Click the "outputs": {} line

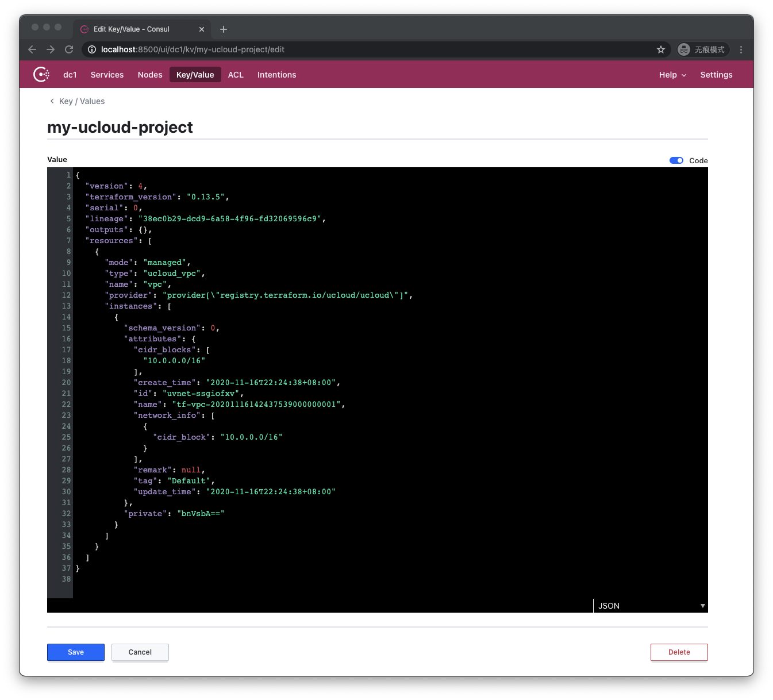118,230
